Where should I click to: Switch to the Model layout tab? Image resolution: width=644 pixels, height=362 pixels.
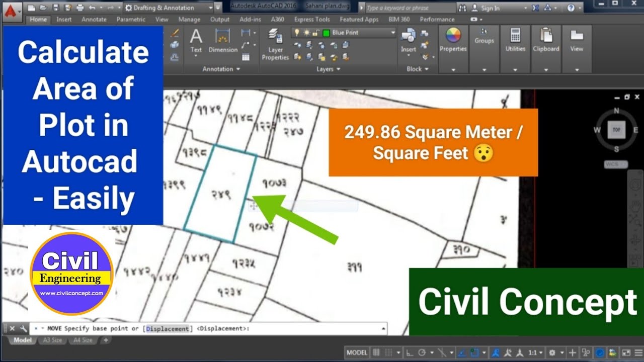(22, 340)
